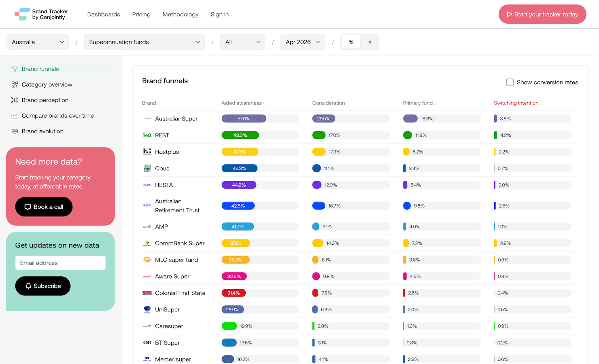Screen dimensions: 599x364
Task: Sort by Brand column sort arrow
Action: (x=158, y=104)
